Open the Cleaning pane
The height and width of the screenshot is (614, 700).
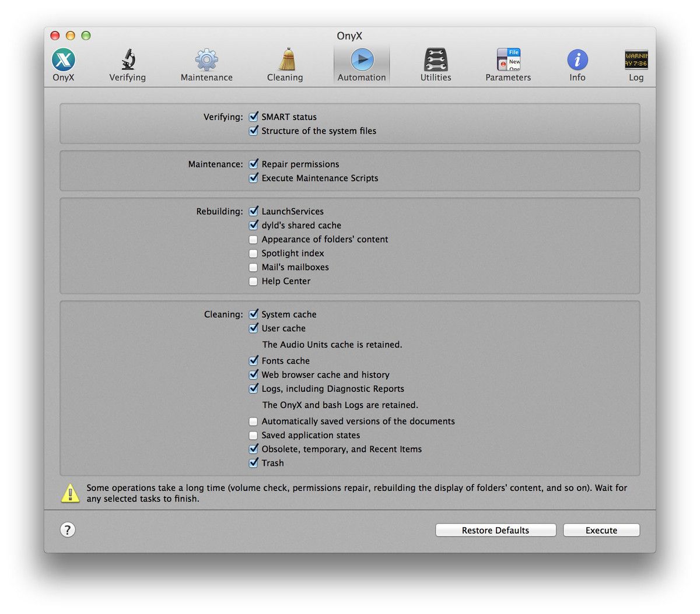click(x=285, y=64)
